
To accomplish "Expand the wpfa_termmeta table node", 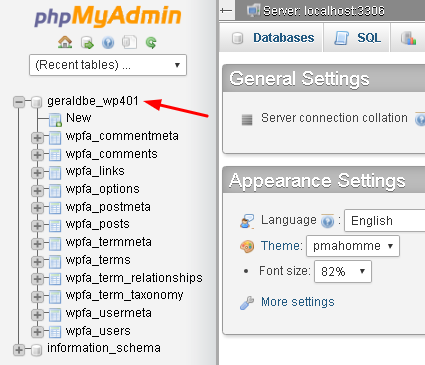I will pyautogui.click(x=37, y=244).
